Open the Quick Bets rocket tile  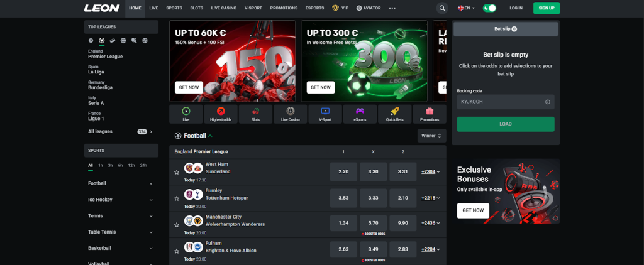tap(395, 114)
